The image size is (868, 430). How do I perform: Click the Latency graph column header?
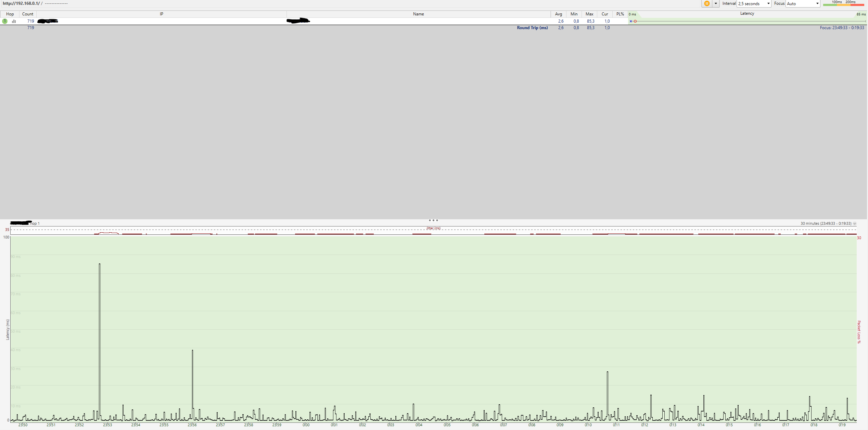click(x=747, y=14)
